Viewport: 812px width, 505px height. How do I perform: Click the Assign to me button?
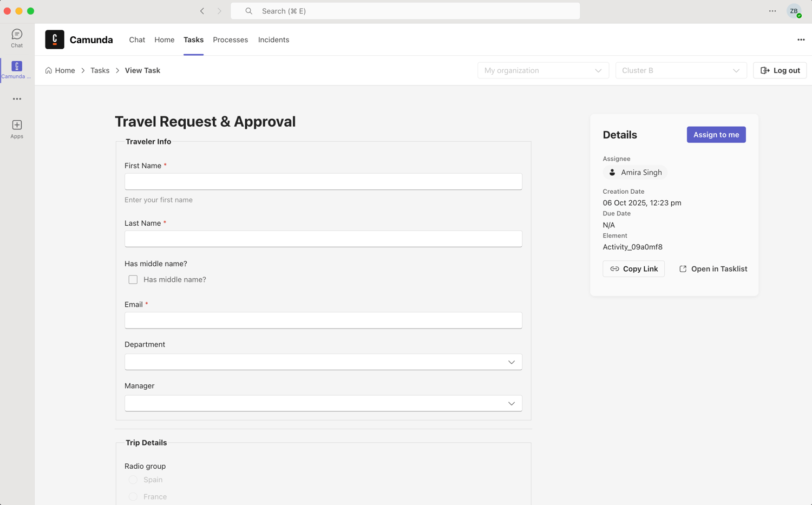[x=716, y=135]
